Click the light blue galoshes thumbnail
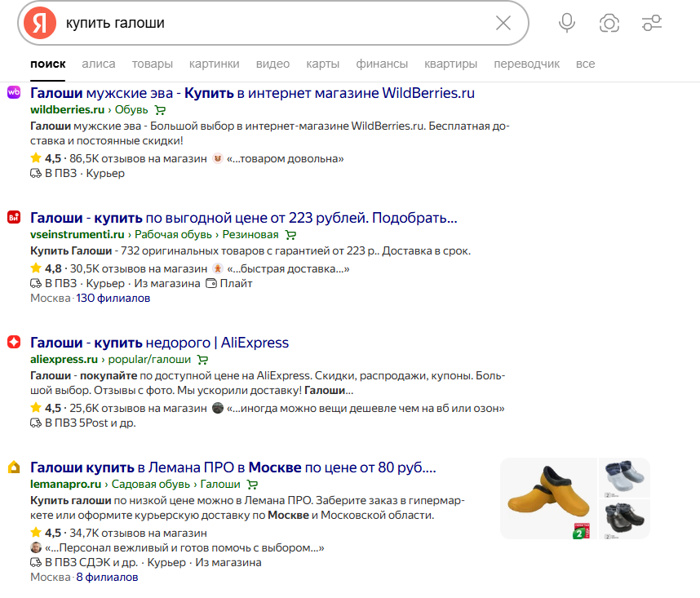Viewport: 700px width, 598px height. tap(624, 476)
